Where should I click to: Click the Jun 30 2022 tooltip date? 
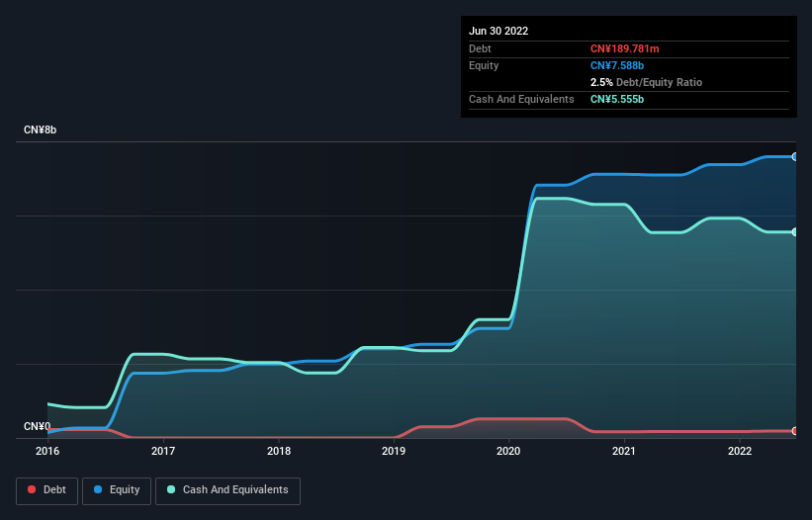[498, 31]
